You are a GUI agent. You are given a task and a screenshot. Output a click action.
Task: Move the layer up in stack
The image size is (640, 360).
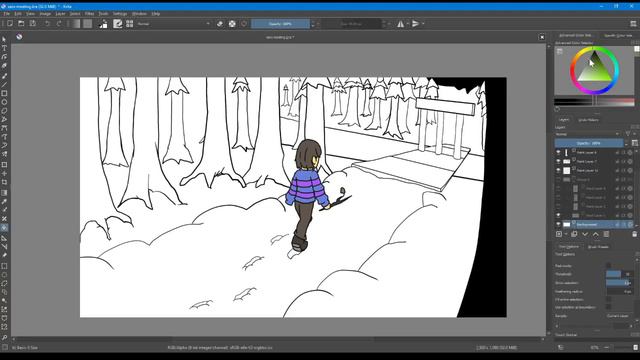click(x=596, y=234)
